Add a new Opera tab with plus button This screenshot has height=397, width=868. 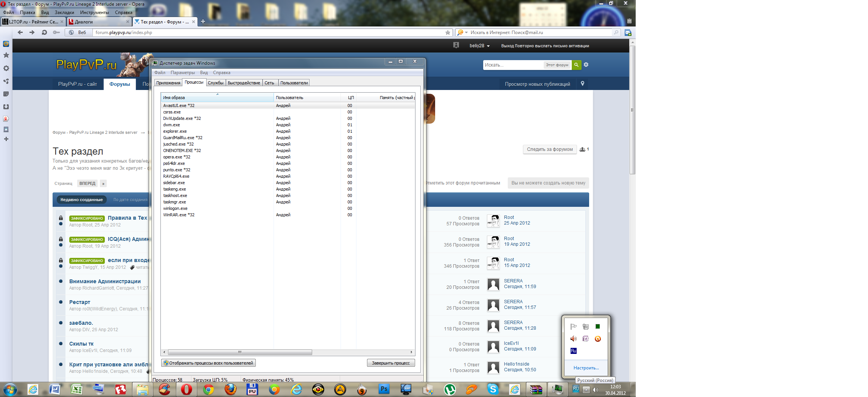point(203,22)
